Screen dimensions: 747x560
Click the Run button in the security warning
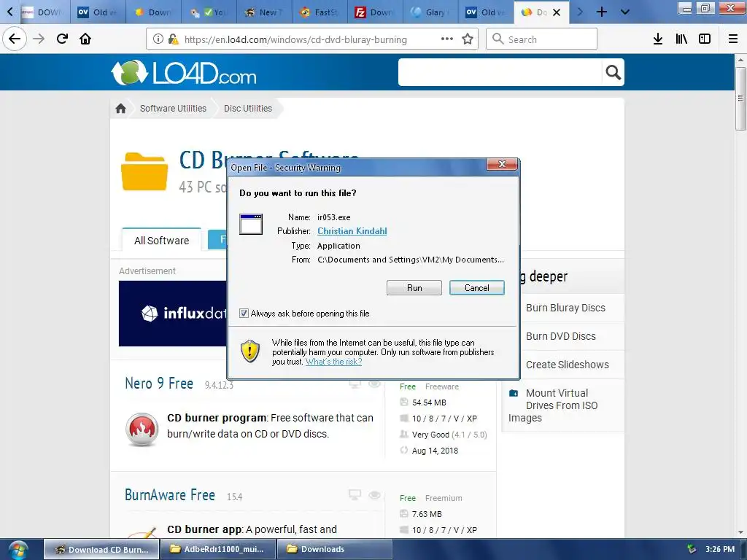[x=414, y=287]
